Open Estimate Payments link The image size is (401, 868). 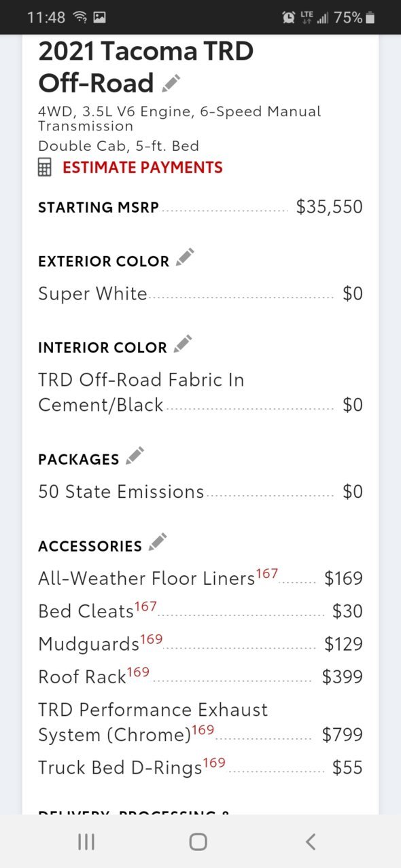pyautogui.click(x=143, y=167)
